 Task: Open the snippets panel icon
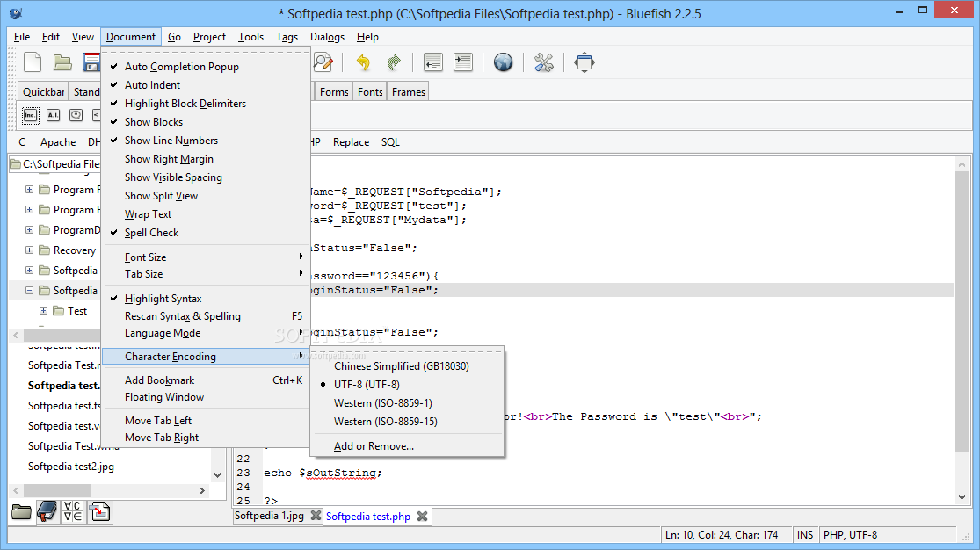pos(99,512)
